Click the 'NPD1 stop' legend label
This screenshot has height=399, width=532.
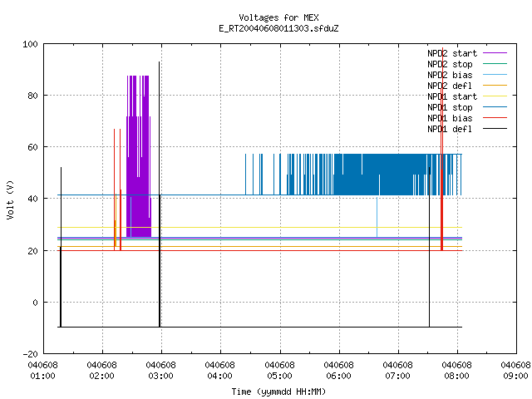coord(450,107)
